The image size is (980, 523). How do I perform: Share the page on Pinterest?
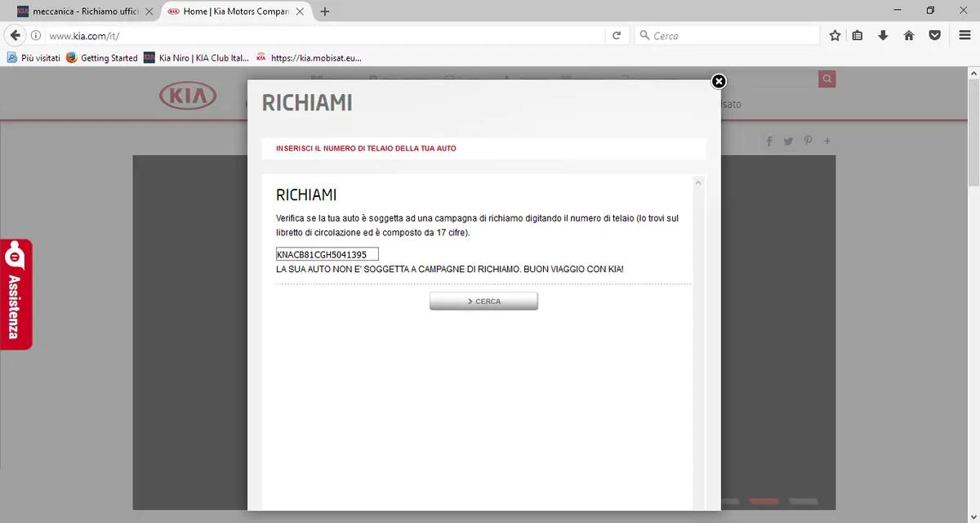(808, 141)
